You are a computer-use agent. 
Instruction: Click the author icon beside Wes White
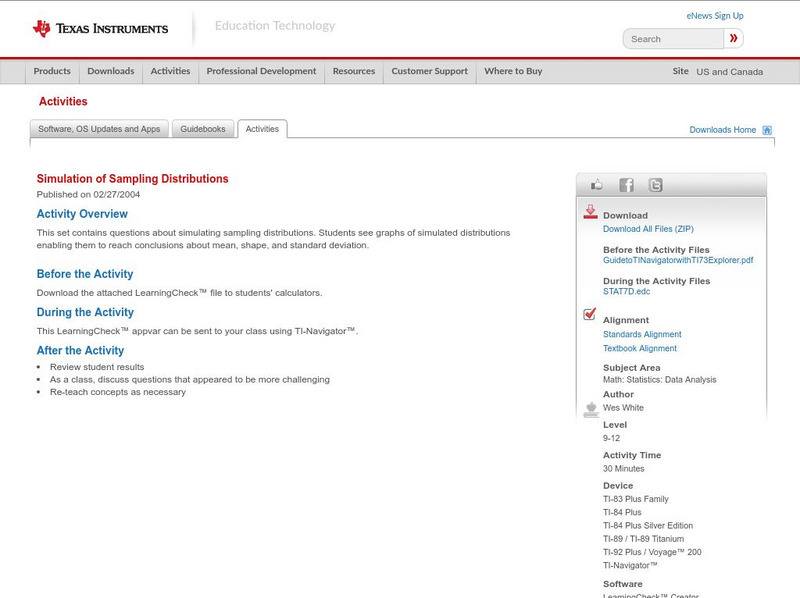click(x=591, y=410)
